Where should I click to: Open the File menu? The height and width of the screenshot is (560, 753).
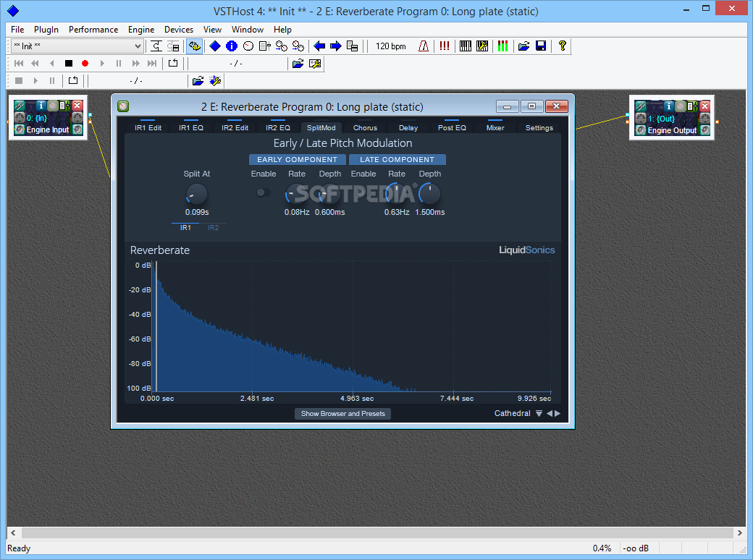point(17,29)
